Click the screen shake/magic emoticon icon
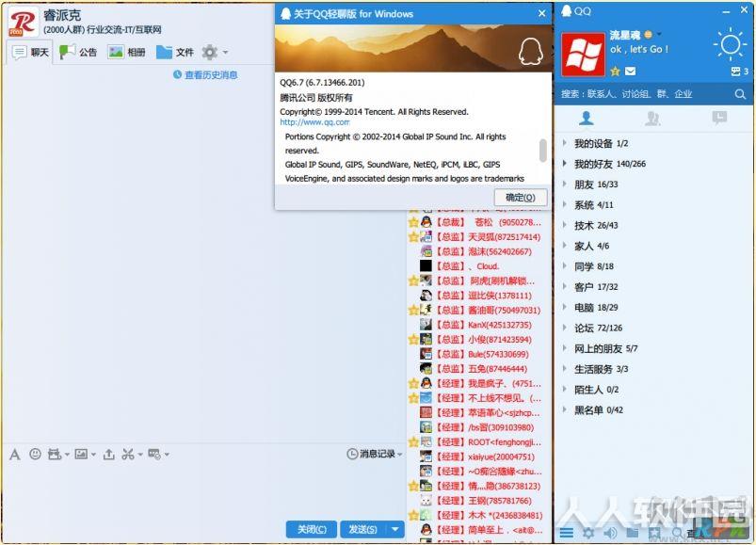 [55, 454]
